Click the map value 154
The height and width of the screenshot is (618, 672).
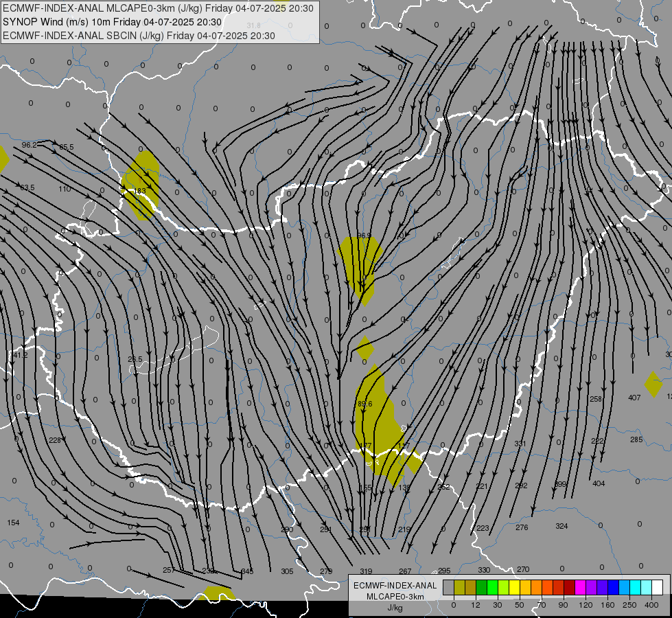(x=13, y=523)
